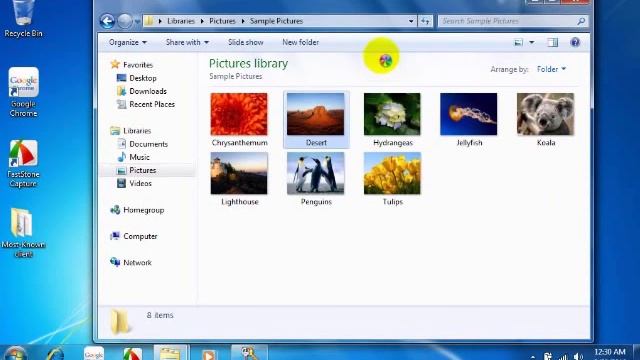Go back with the Back arrow button

(107, 21)
